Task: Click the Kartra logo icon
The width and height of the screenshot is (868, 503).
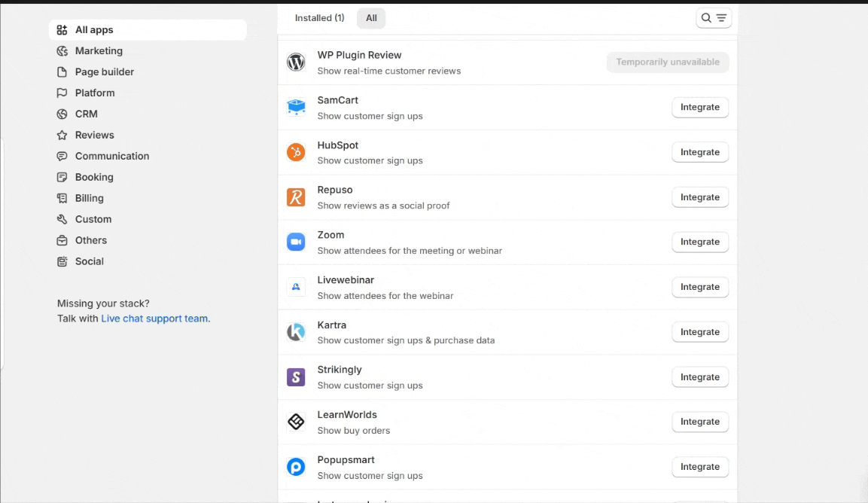Action: [296, 332]
